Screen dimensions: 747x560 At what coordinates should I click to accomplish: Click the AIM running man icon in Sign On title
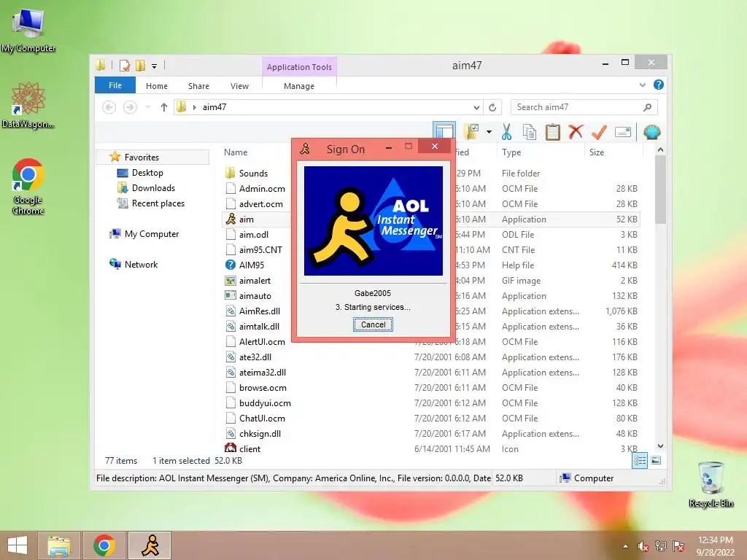click(x=305, y=149)
